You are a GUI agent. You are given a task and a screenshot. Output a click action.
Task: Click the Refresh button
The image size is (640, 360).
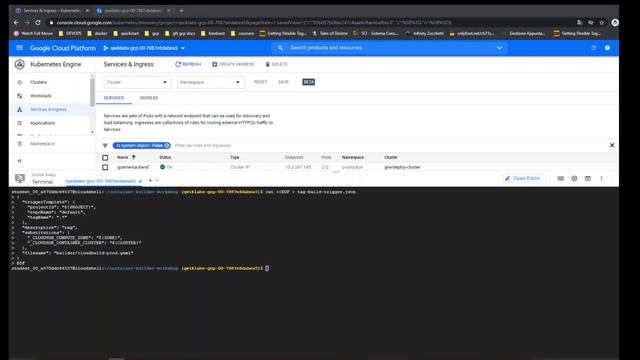pyautogui.click(x=188, y=64)
